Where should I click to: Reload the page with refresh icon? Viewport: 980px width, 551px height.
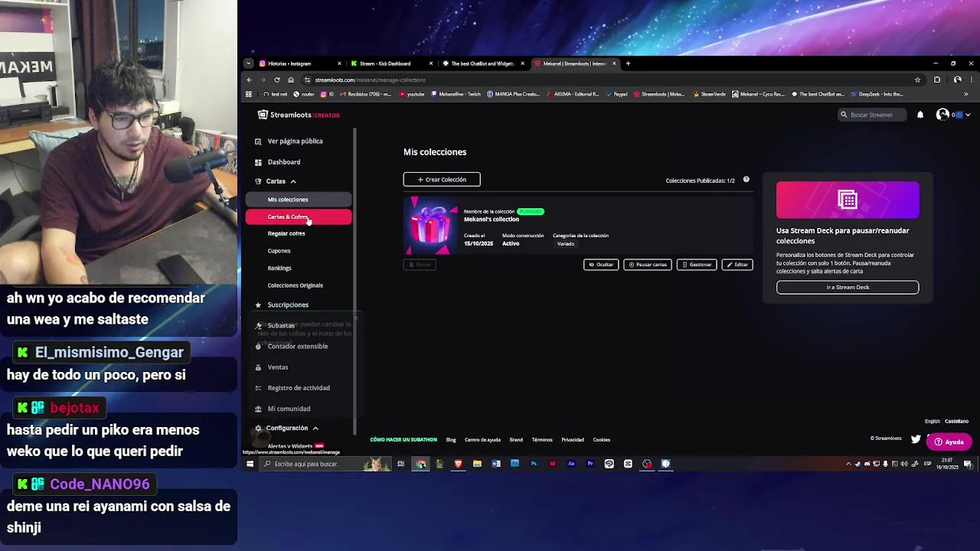click(277, 80)
